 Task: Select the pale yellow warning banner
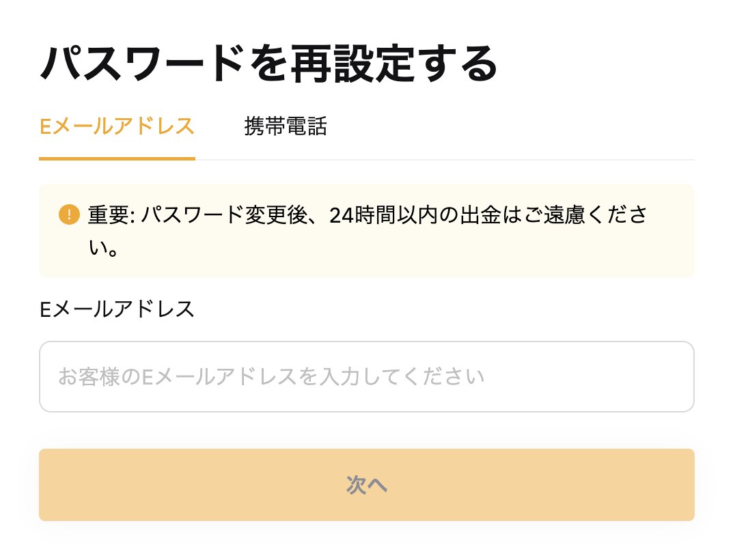367,231
